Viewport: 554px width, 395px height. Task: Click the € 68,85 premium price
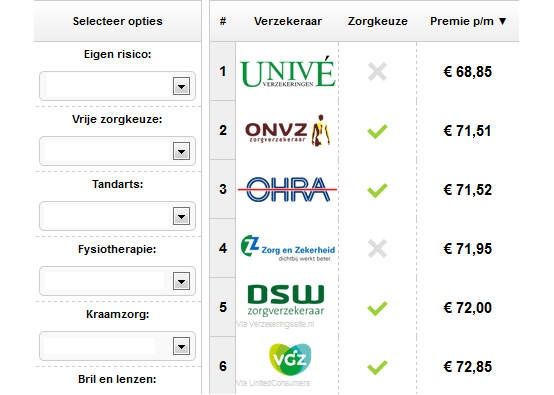click(467, 72)
